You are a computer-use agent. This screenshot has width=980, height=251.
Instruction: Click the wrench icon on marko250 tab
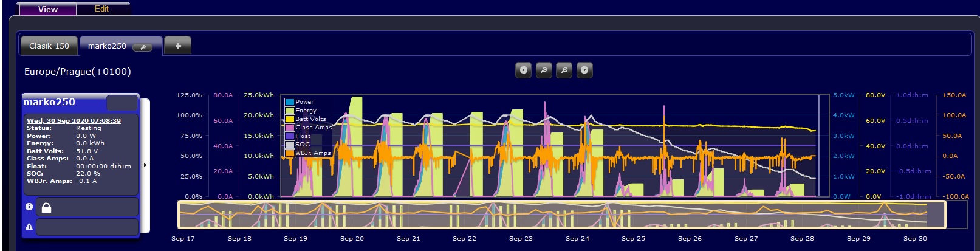coord(142,47)
